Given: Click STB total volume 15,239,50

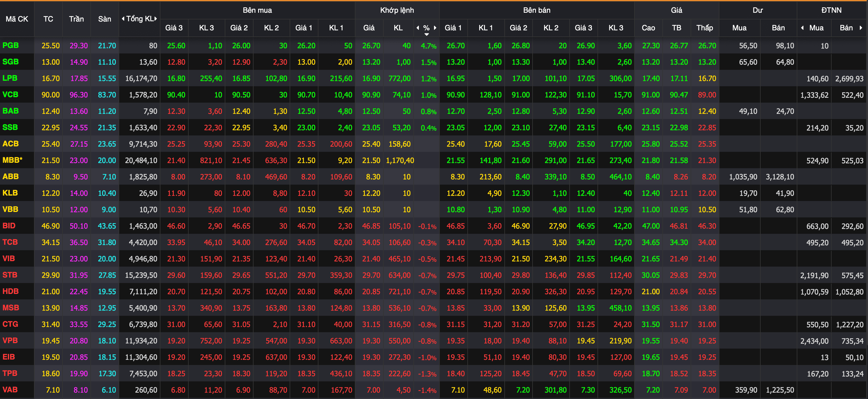Looking at the screenshot, I should click(x=141, y=275).
